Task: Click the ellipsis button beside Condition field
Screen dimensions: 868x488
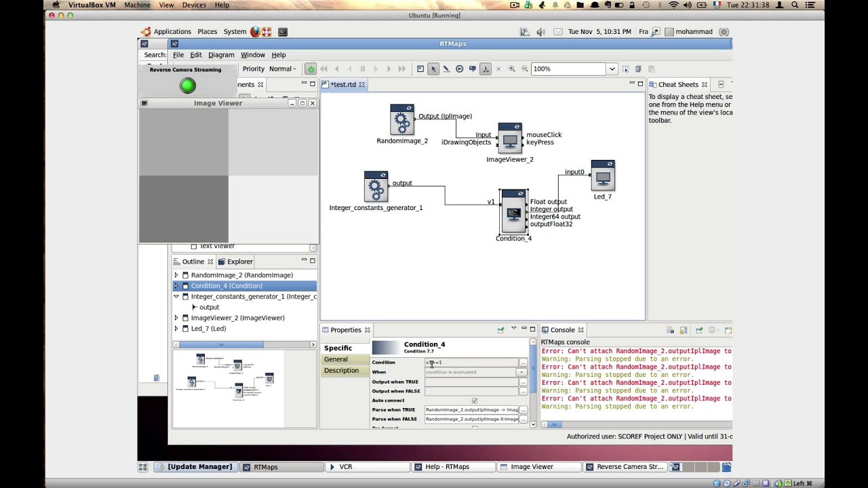Action: click(523, 363)
